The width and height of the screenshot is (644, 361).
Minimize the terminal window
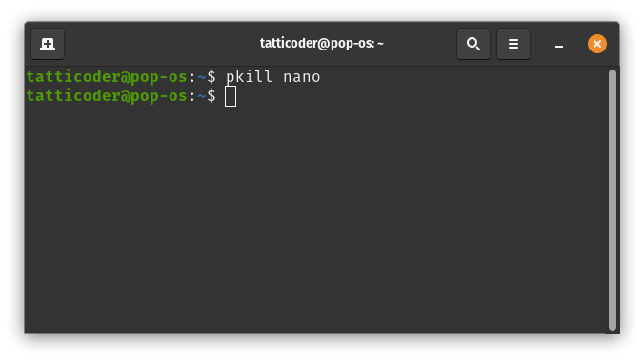click(558, 44)
